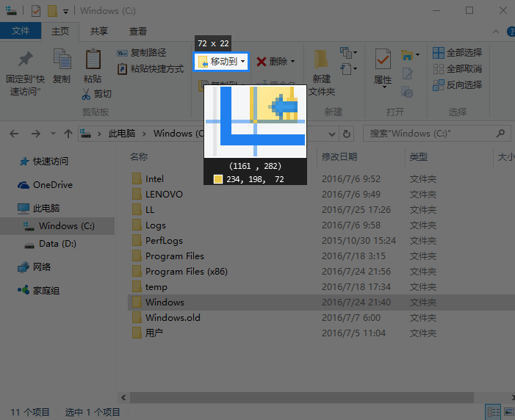The image size is (515, 420).
Task: Click the title bar Properties quick icon
Action: pos(36,11)
